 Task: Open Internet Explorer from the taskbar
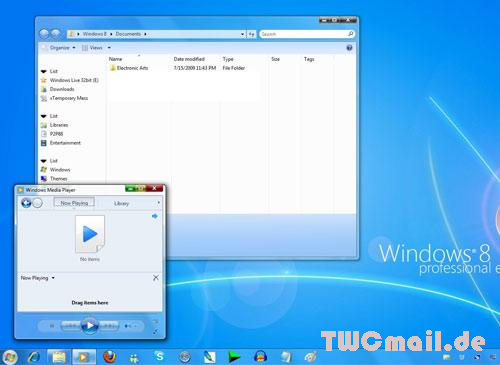34,357
